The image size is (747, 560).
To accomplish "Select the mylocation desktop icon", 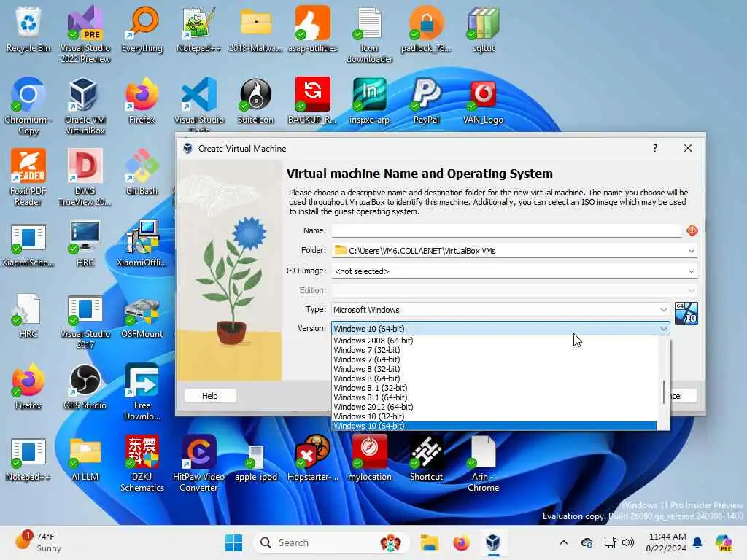I will pos(369,458).
